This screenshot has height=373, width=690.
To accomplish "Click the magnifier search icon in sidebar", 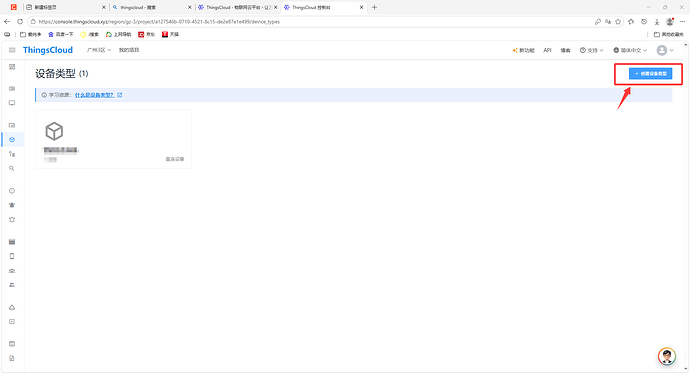I will (x=12, y=168).
